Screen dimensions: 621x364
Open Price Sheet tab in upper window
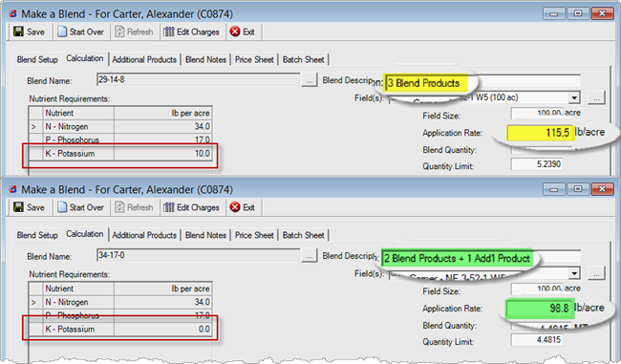coord(254,59)
